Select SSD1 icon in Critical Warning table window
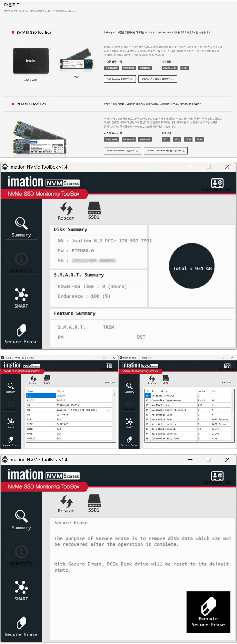Image resolution: width=237 pixels, height=644 pixels. click(166, 378)
